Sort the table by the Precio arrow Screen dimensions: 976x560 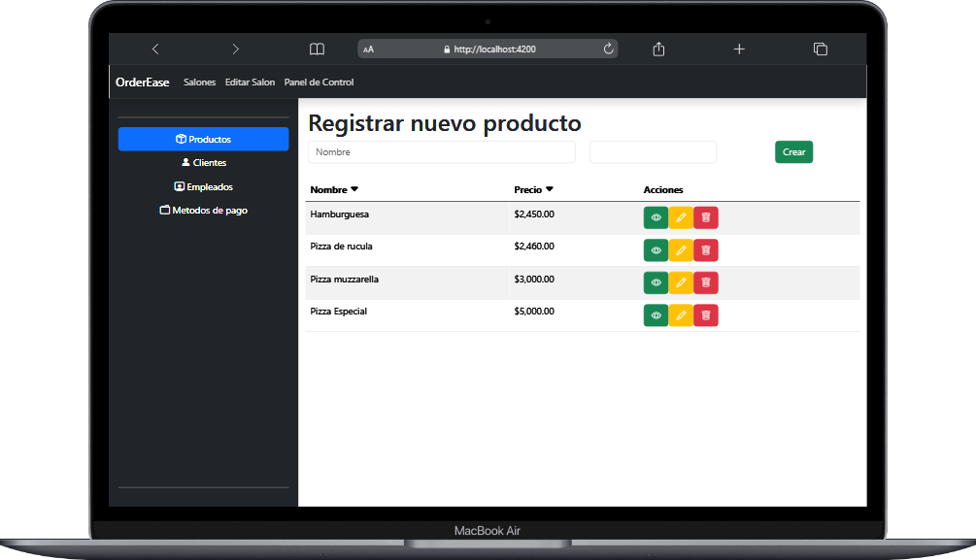(549, 189)
